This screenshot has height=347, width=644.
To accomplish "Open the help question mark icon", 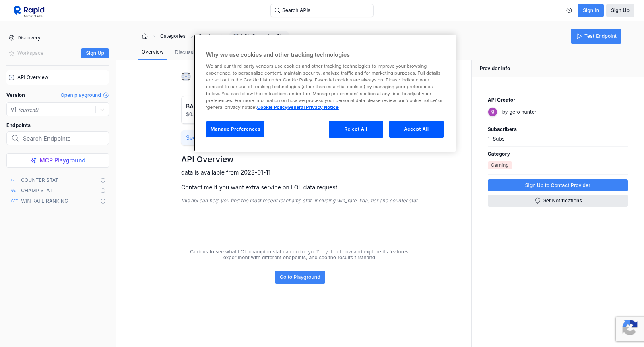I will point(569,10).
